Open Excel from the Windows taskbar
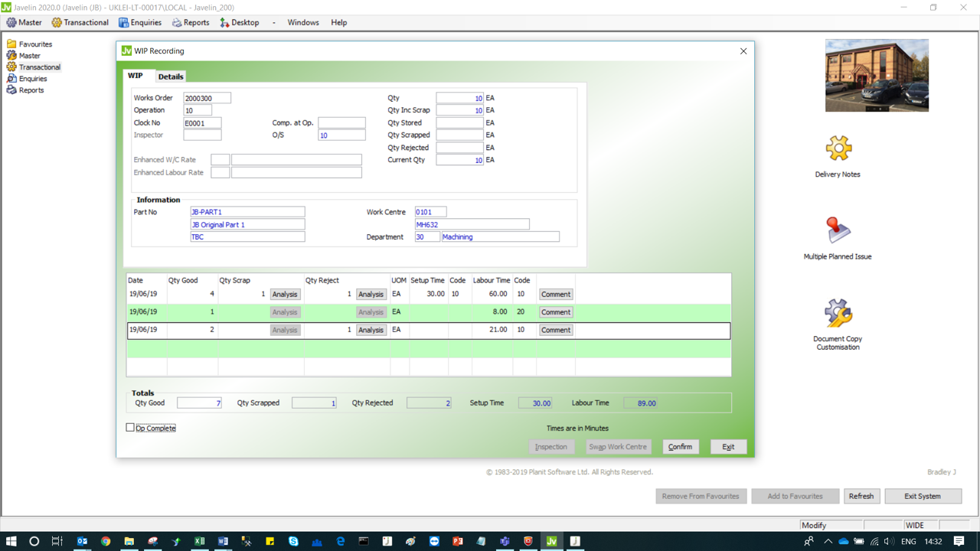The image size is (980, 551). pyautogui.click(x=199, y=541)
